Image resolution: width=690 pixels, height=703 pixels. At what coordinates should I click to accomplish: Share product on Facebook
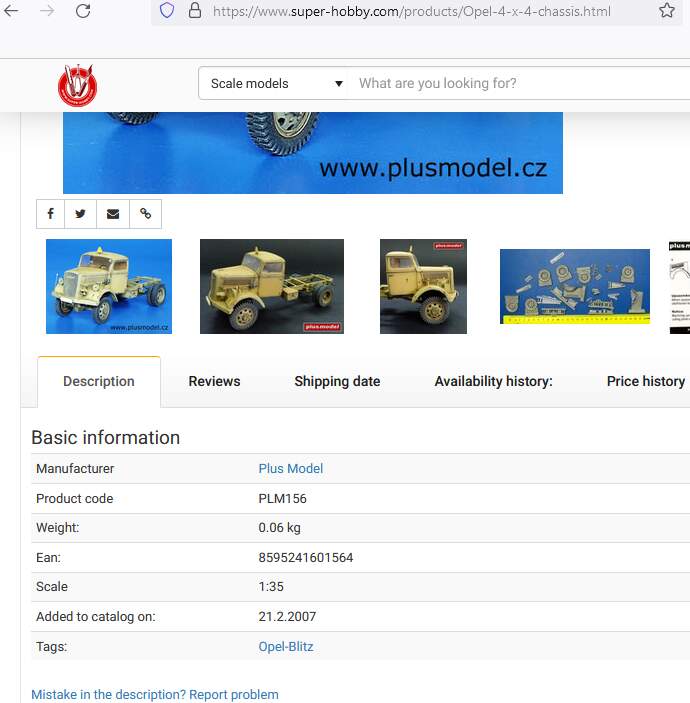(x=51, y=214)
